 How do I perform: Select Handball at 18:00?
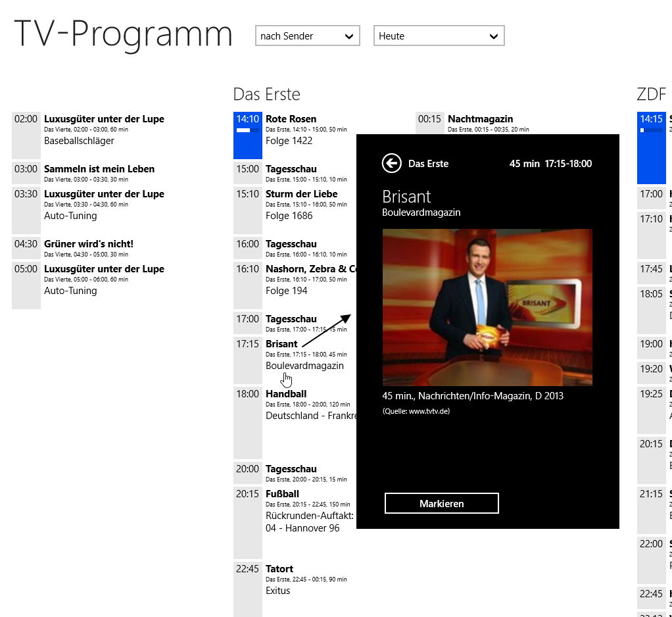click(x=295, y=423)
